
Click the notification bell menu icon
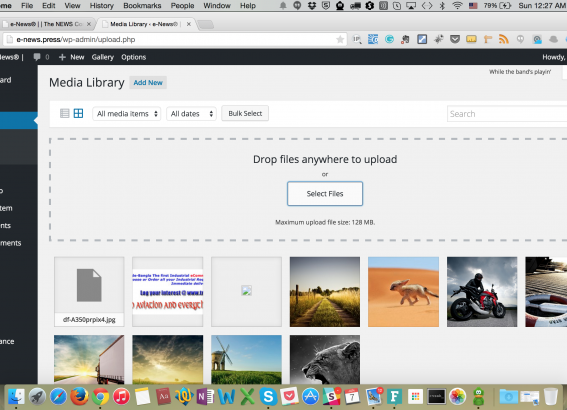coord(283,5)
